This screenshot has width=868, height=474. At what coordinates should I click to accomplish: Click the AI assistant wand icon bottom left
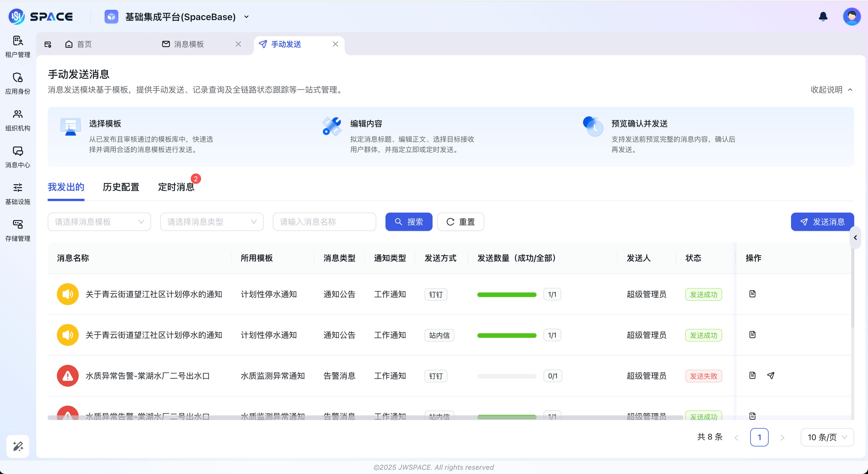pyautogui.click(x=18, y=446)
